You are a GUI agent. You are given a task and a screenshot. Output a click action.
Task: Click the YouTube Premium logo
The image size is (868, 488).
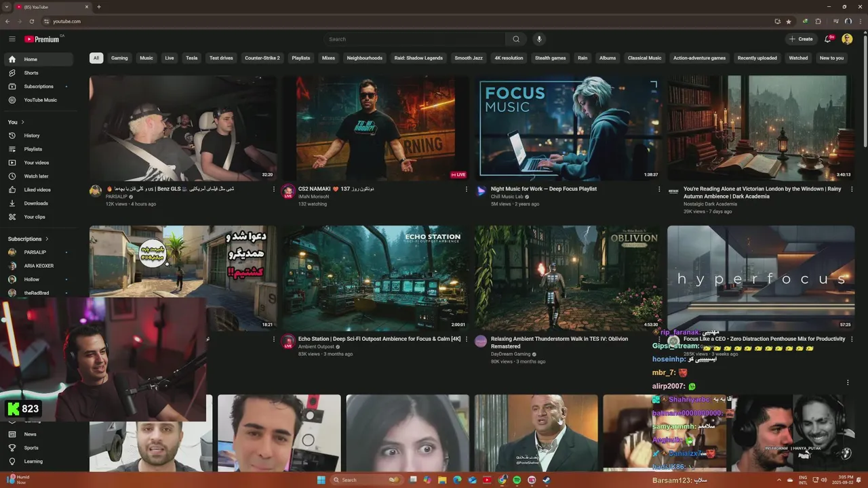42,39
